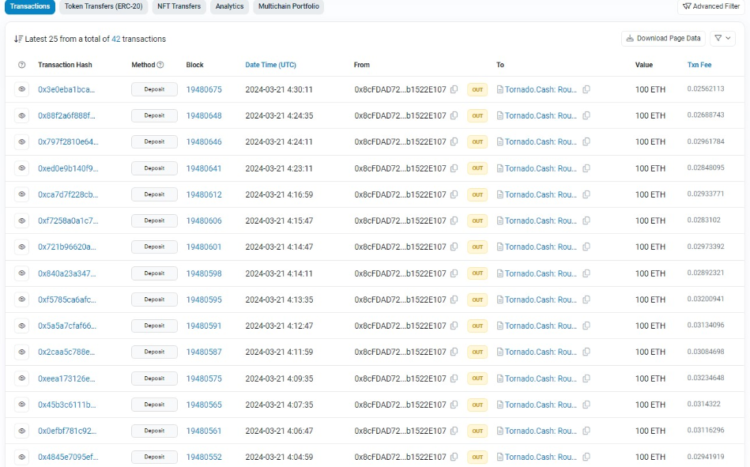This screenshot has height=467, width=750.
Task: Show quick view for transaction 0xf7258a0a1c7
Action: tap(22, 220)
